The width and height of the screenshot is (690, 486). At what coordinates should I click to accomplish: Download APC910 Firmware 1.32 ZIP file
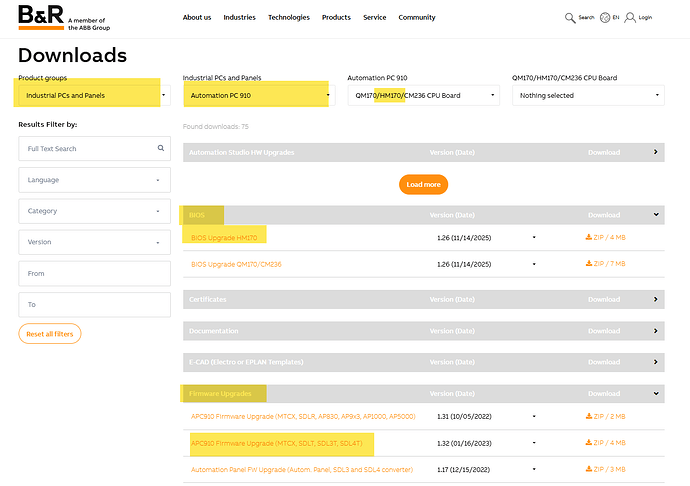[x=605, y=442]
